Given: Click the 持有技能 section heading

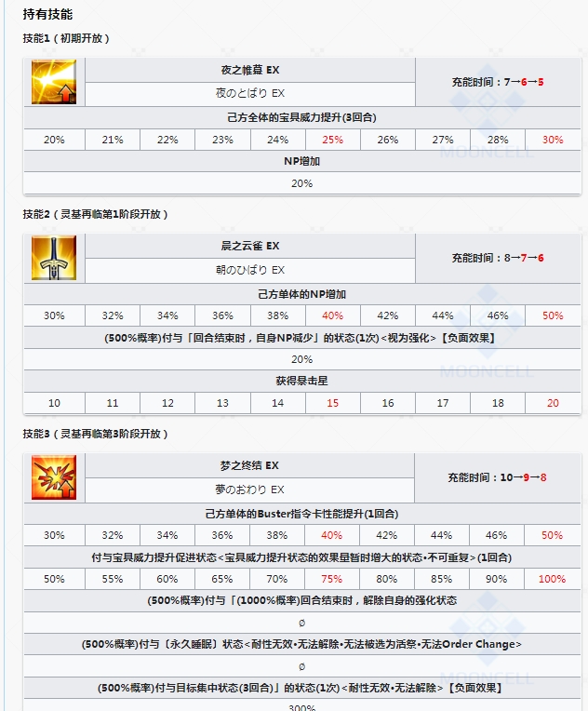Looking at the screenshot, I should (47, 15).
